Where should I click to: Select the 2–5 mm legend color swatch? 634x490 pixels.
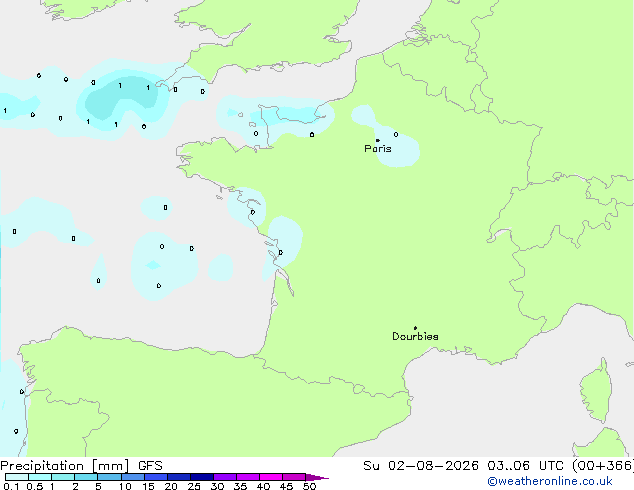[x=86, y=477]
